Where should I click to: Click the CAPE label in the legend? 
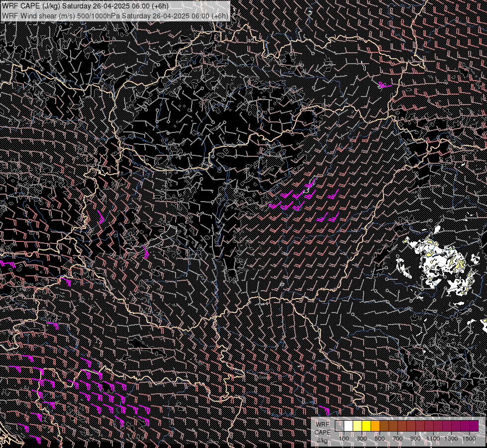tap(322, 433)
